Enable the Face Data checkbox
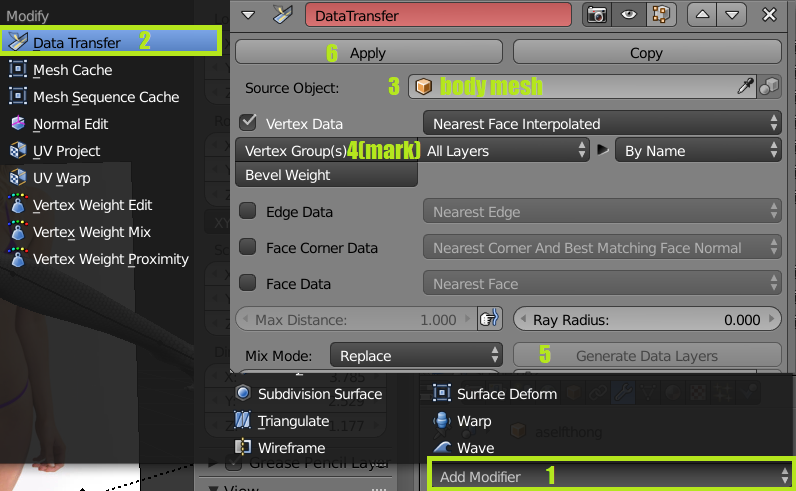The height and width of the screenshot is (491, 796). [248, 283]
